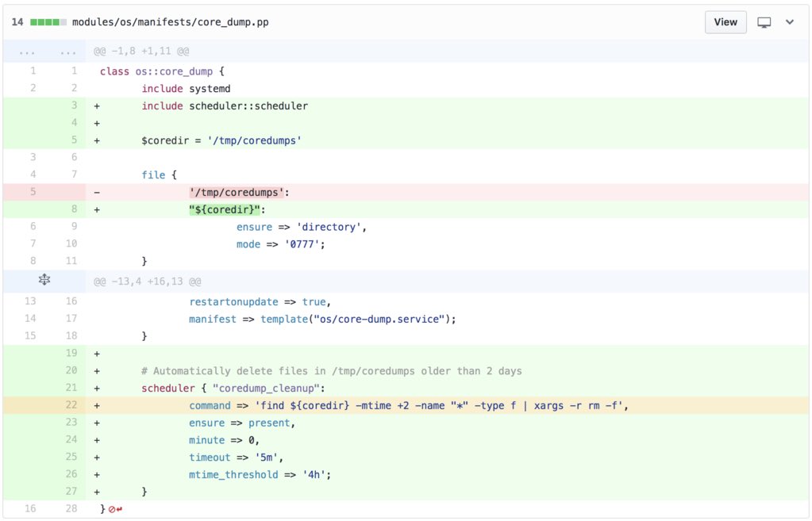Screen dimensions: 812x521
Task: Click the line include systemd
Action: 186,89
